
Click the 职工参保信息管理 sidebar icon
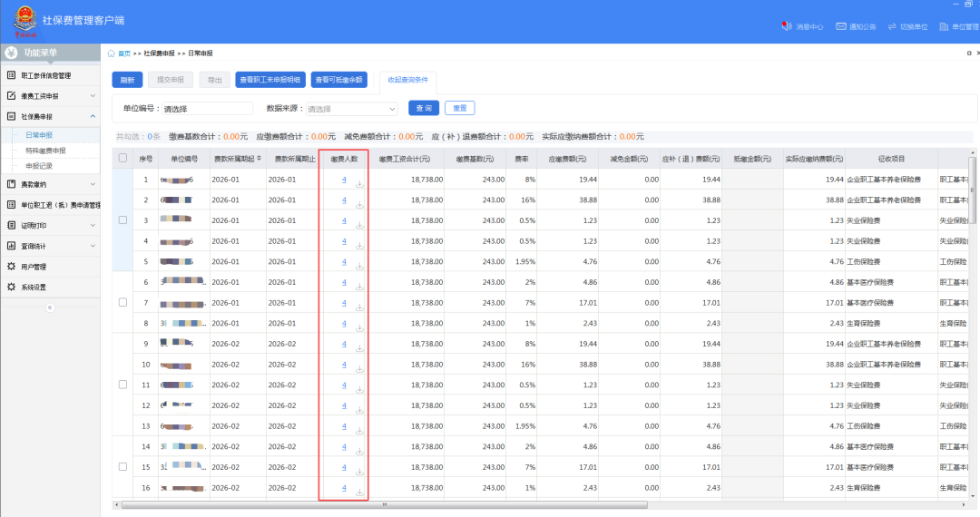(11, 75)
